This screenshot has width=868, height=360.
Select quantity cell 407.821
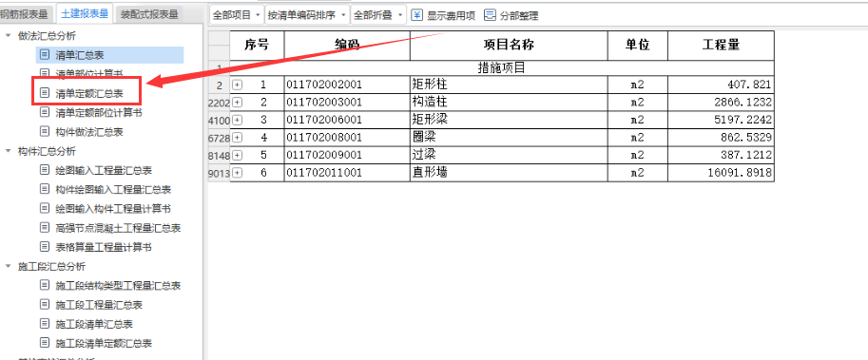[721, 85]
